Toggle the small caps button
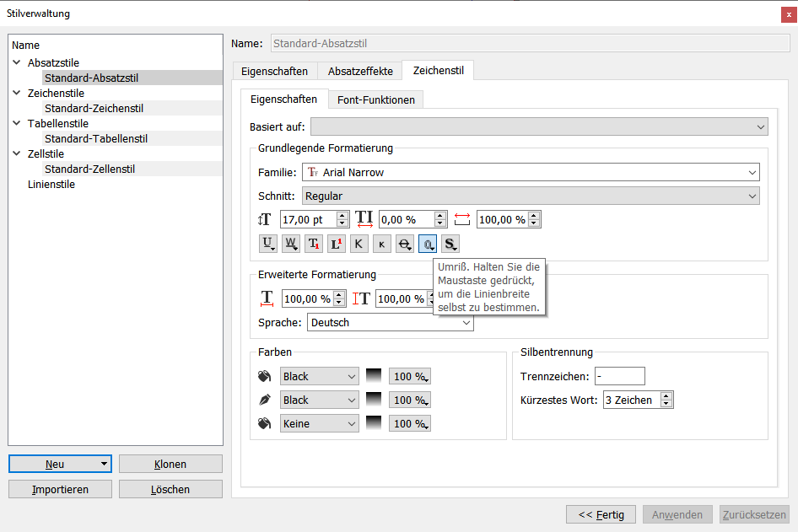The height and width of the screenshot is (532, 798). (x=382, y=244)
